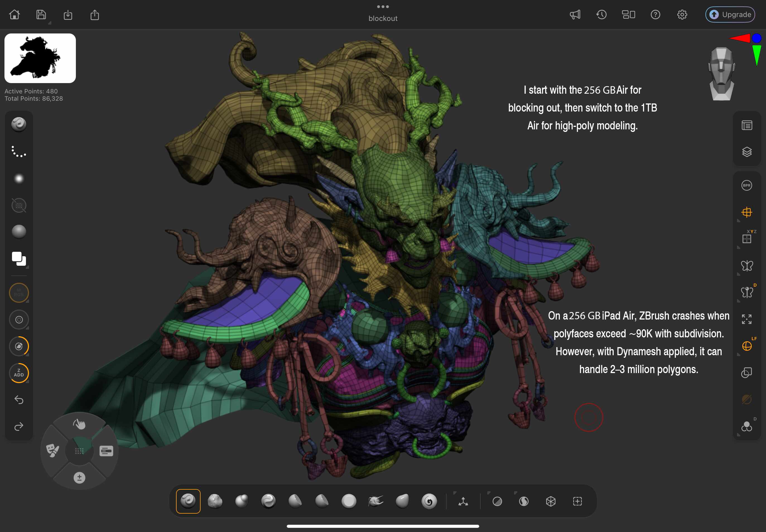Toggle the Zadd mode button
This screenshot has height=532, width=766.
(x=19, y=373)
